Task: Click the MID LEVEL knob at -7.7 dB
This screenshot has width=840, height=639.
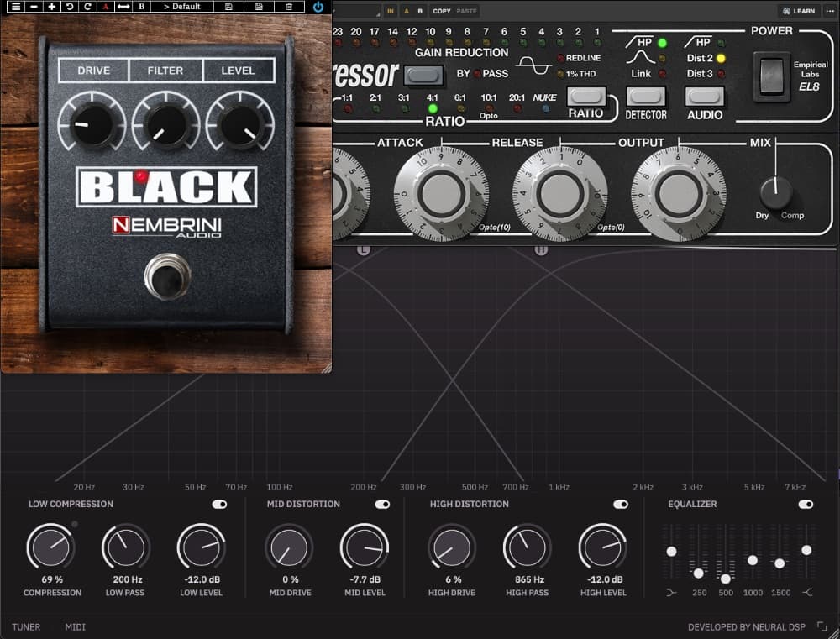Action: [x=365, y=547]
